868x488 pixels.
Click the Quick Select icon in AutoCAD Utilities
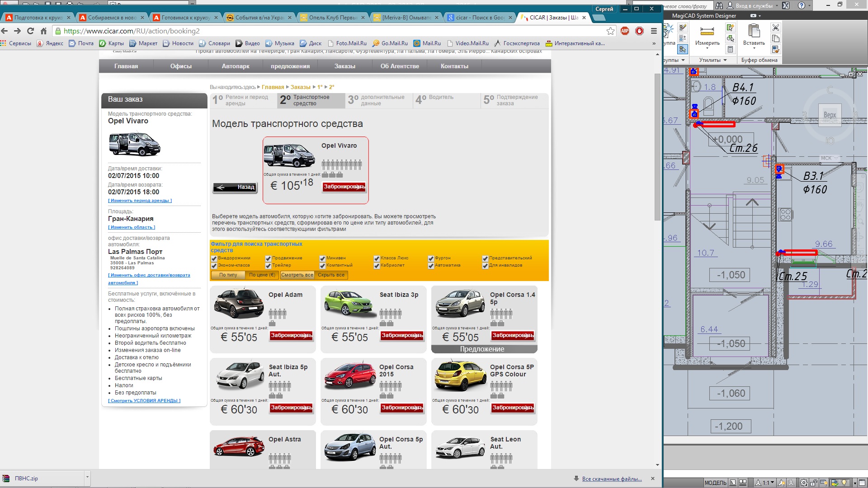tap(731, 28)
